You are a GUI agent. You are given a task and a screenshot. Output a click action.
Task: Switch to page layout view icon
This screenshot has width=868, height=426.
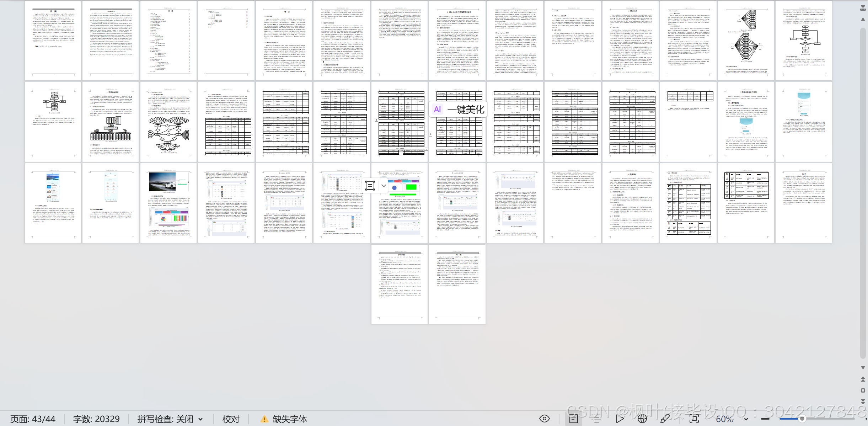coord(573,419)
